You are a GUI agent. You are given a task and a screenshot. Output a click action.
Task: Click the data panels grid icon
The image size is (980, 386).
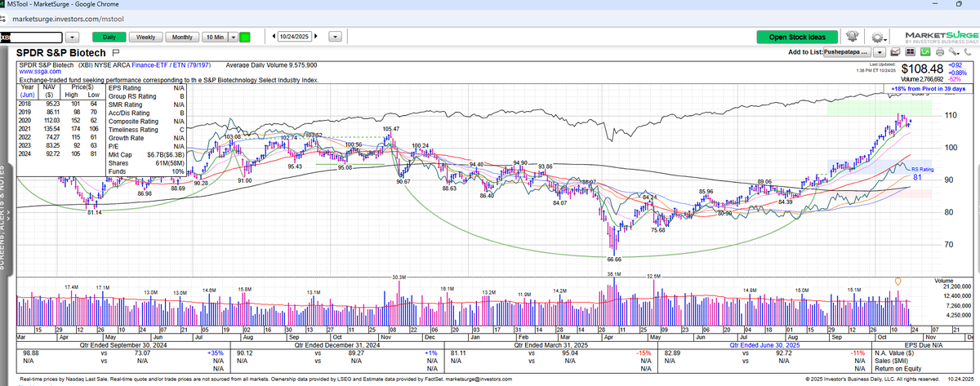(911, 51)
